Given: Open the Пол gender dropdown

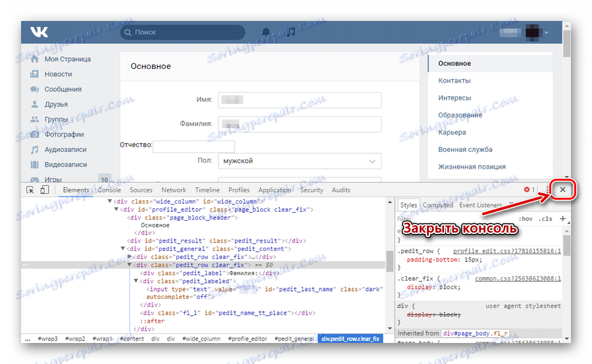Looking at the screenshot, I should [x=299, y=161].
